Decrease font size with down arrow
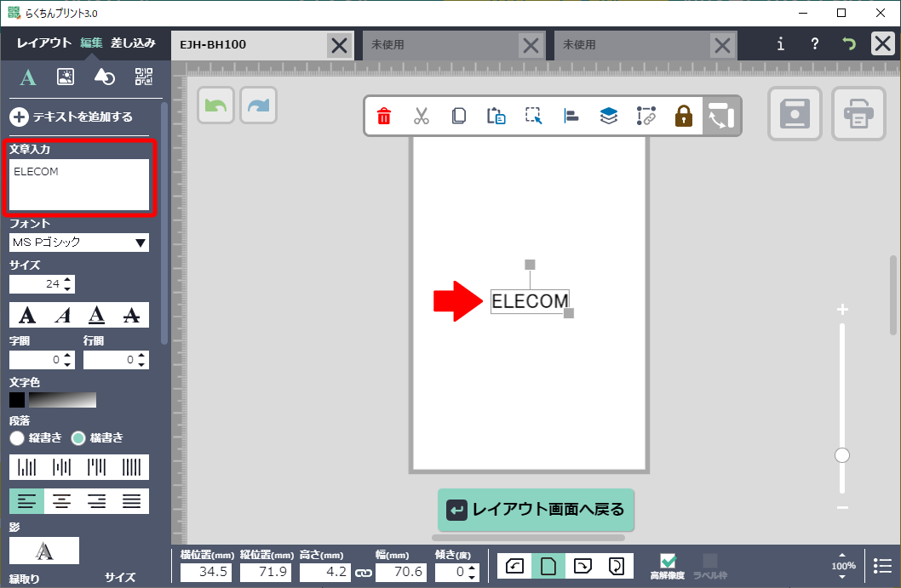901x588 pixels. coord(68,288)
